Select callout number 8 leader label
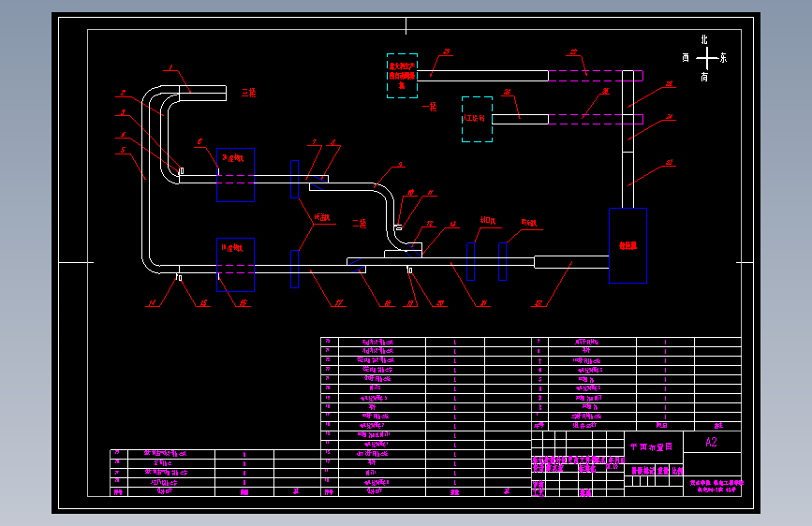The image size is (812, 526). point(333,142)
